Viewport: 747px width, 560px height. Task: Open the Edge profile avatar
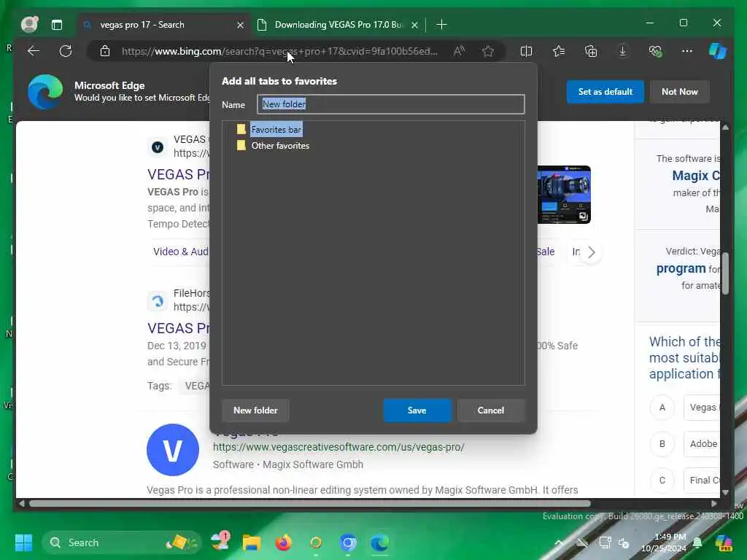29,24
